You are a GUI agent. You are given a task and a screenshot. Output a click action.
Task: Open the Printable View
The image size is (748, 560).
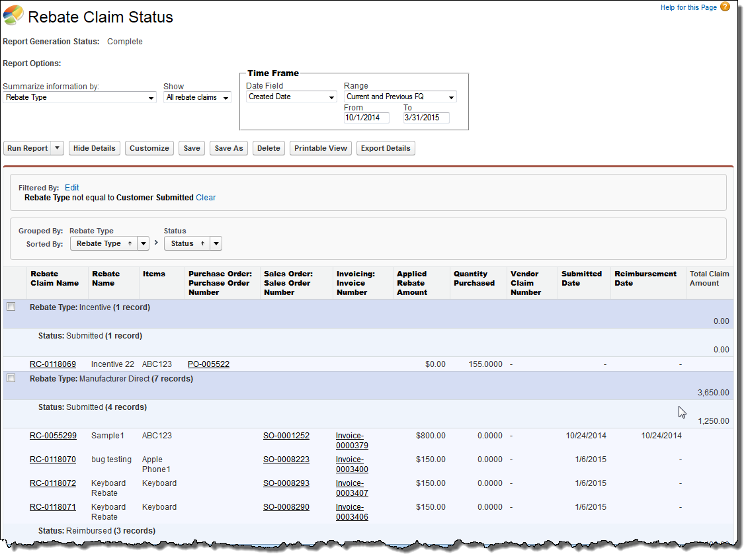(x=321, y=148)
